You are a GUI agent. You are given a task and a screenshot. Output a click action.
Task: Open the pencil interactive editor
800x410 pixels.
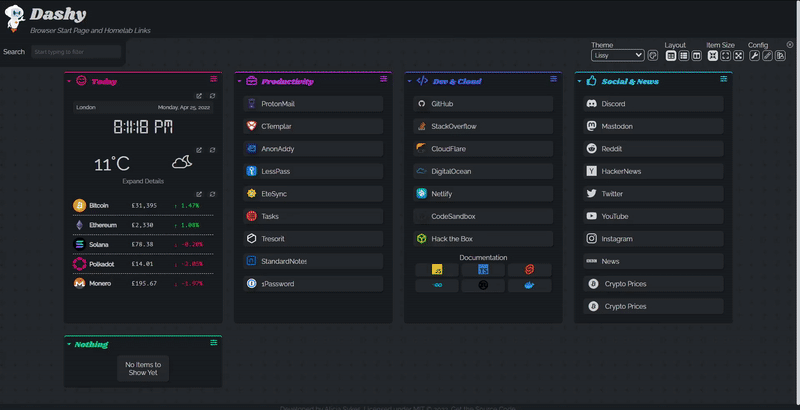(767, 56)
